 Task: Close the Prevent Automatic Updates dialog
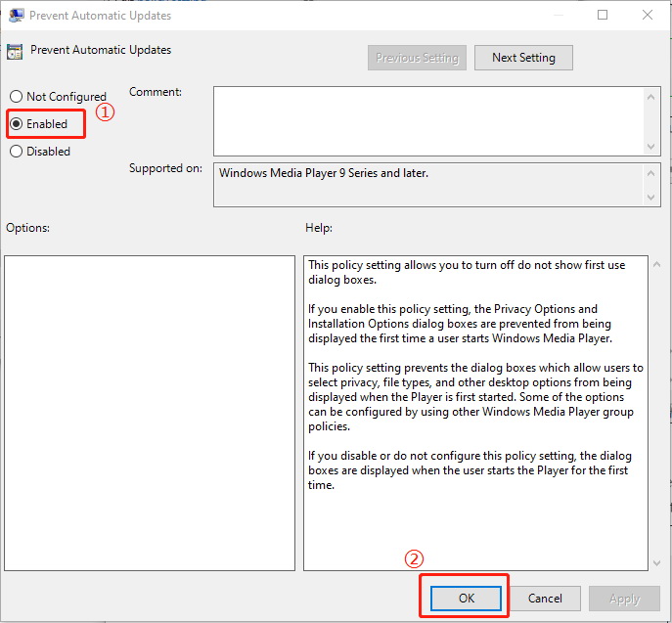[648, 15]
